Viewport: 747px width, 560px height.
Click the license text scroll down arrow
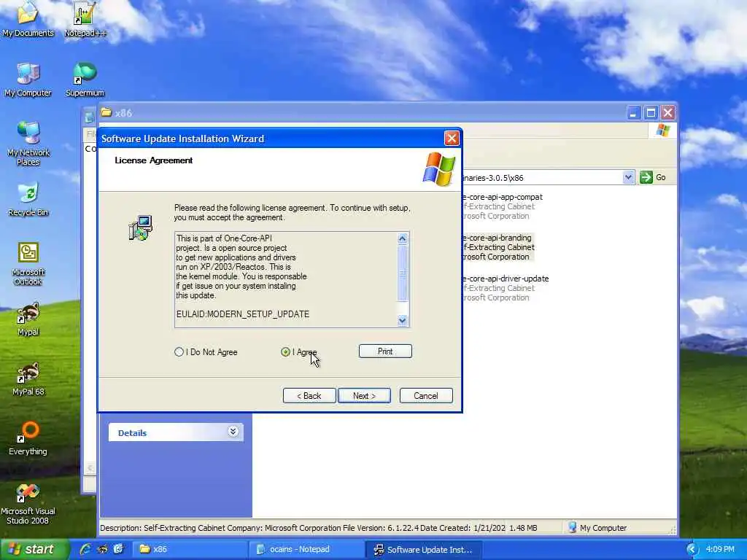tap(402, 320)
